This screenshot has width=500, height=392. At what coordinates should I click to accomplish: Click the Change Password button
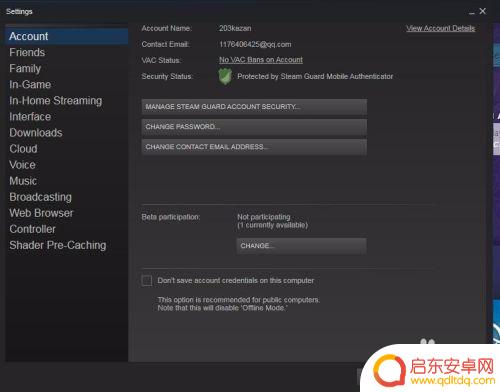pyautogui.click(x=254, y=127)
